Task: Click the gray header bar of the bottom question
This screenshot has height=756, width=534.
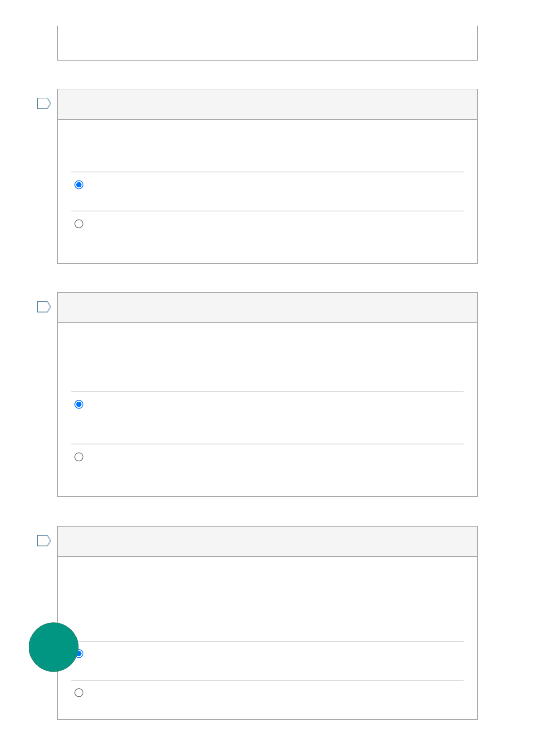Action: pyautogui.click(x=267, y=542)
